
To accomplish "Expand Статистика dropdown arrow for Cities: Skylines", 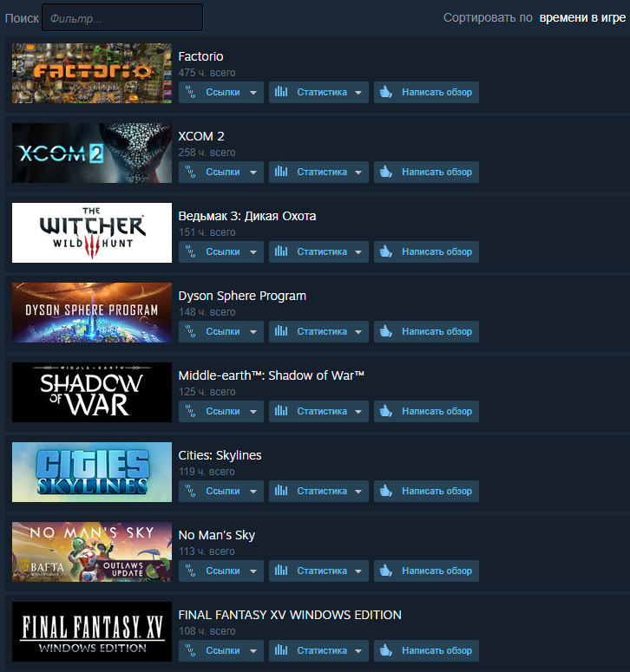I will click(358, 491).
